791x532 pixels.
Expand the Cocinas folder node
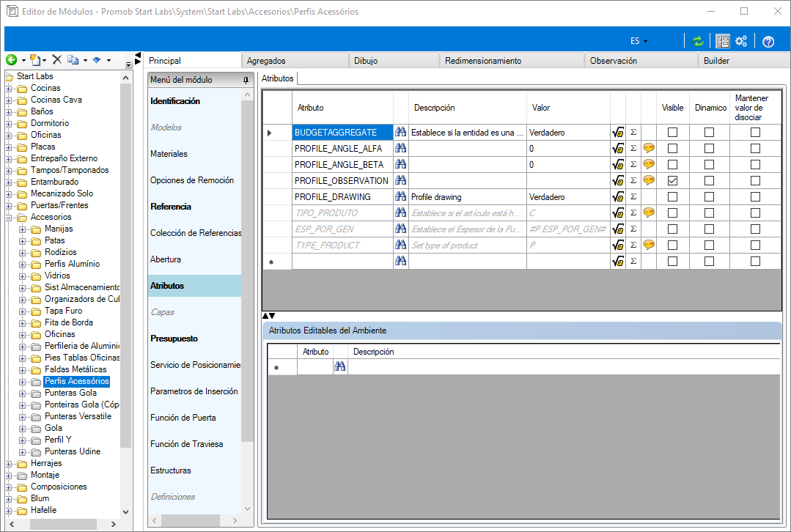(9, 89)
